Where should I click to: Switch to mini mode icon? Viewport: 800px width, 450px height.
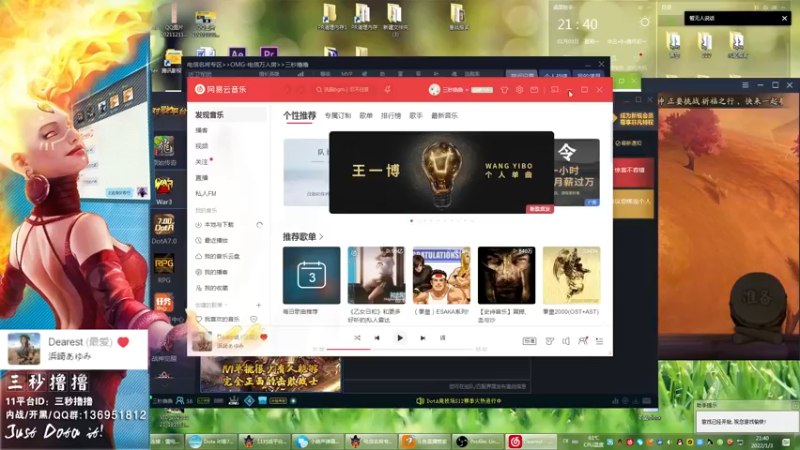(x=555, y=90)
